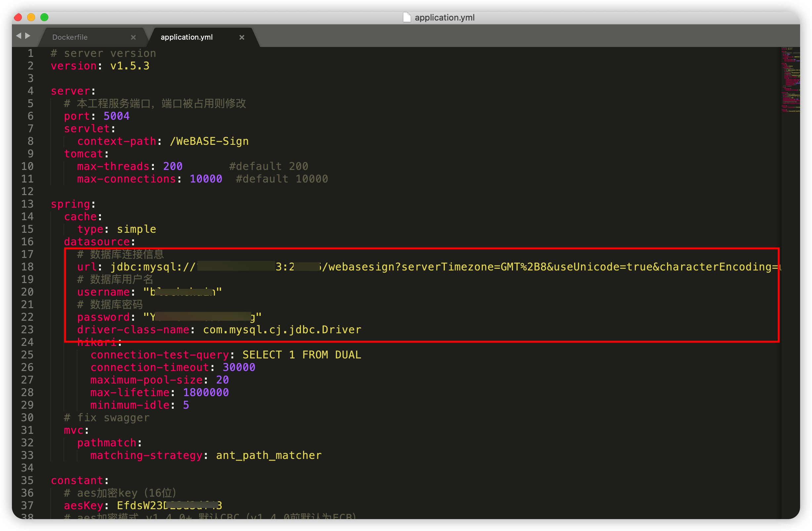The width and height of the screenshot is (812, 531).
Task: Click 'SELECT 1 FROM DUAL' query text
Action: [x=301, y=355]
